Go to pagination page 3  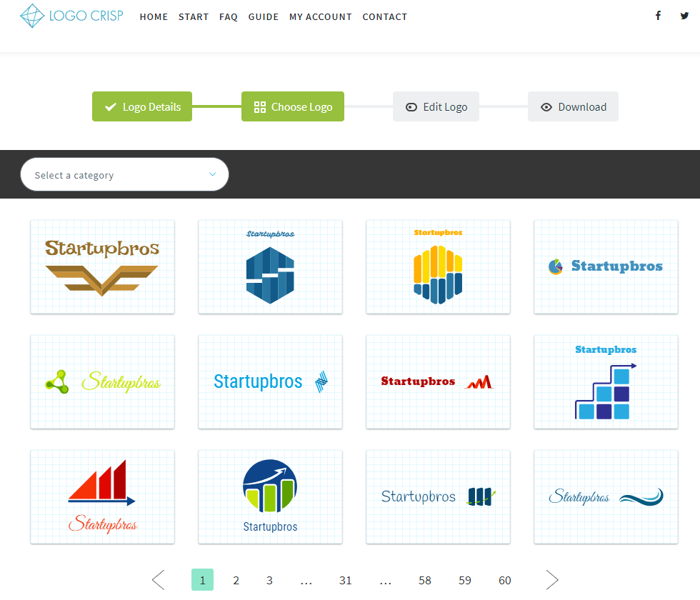pyautogui.click(x=270, y=580)
